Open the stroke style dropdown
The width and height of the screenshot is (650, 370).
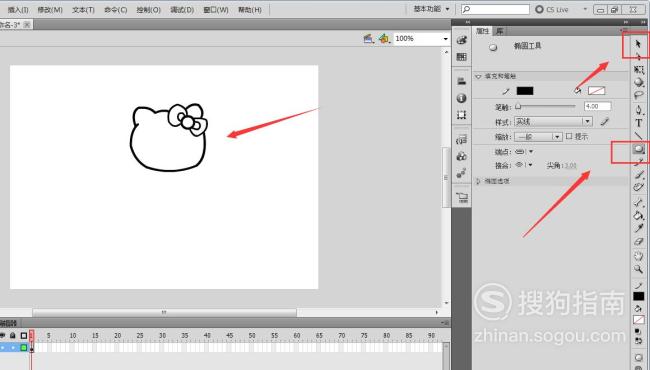tap(553, 121)
